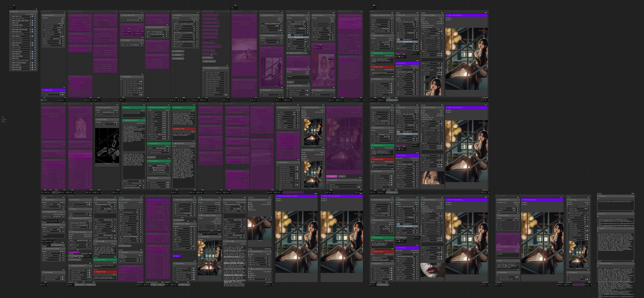
Task: Click the wrench icon on Image Smart Sharpen
Action: click(x=45, y=249)
